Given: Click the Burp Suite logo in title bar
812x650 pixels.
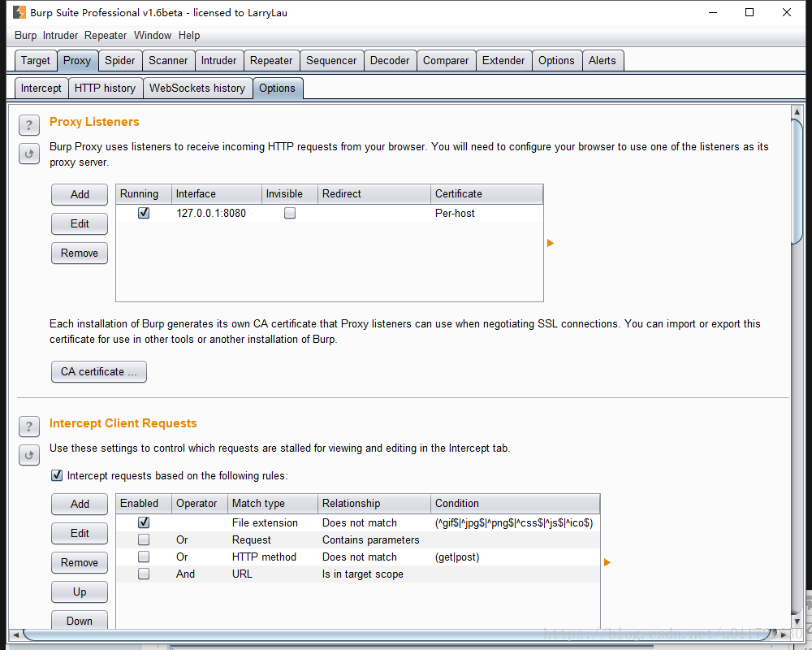Looking at the screenshot, I should tap(19, 12).
